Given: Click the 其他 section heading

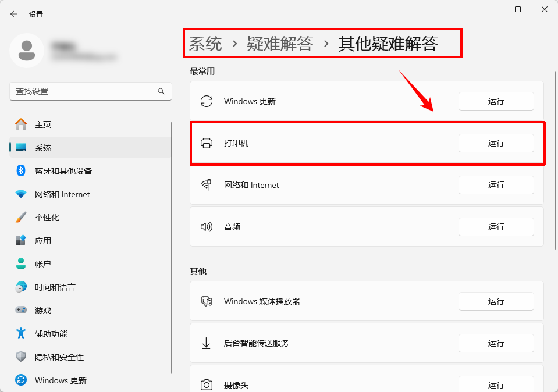Looking at the screenshot, I should point(198,272).
